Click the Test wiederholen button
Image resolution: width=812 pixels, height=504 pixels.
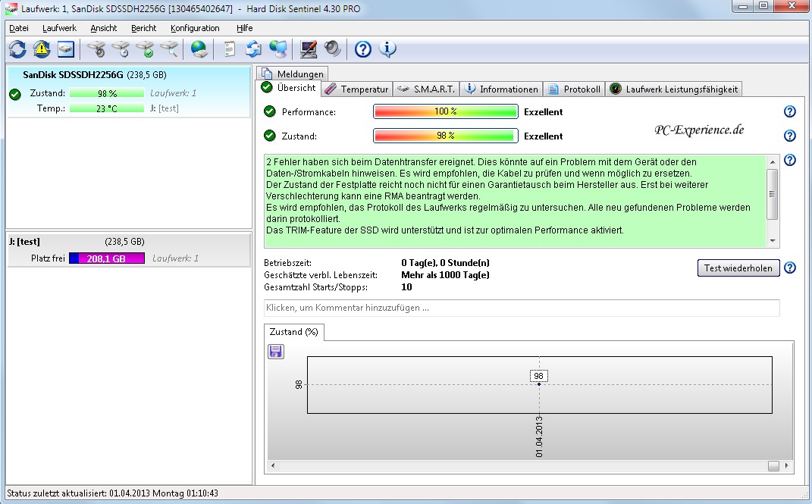click(738, 268)
